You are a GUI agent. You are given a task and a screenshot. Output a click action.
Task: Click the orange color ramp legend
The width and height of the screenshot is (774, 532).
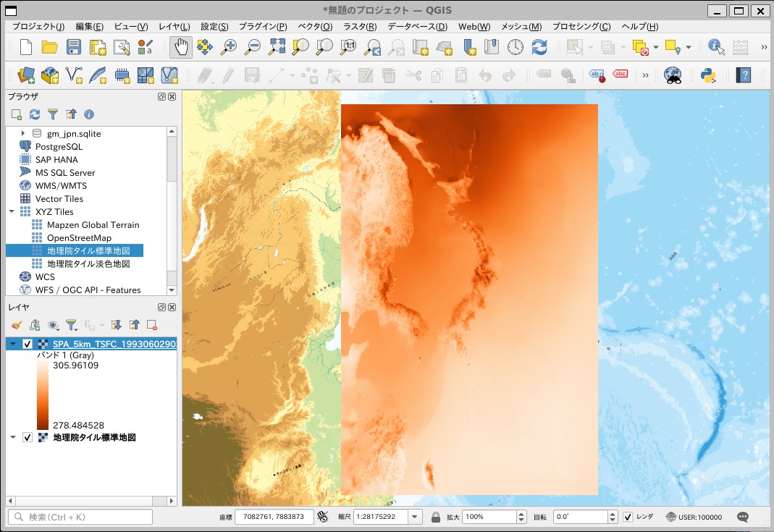43,395
